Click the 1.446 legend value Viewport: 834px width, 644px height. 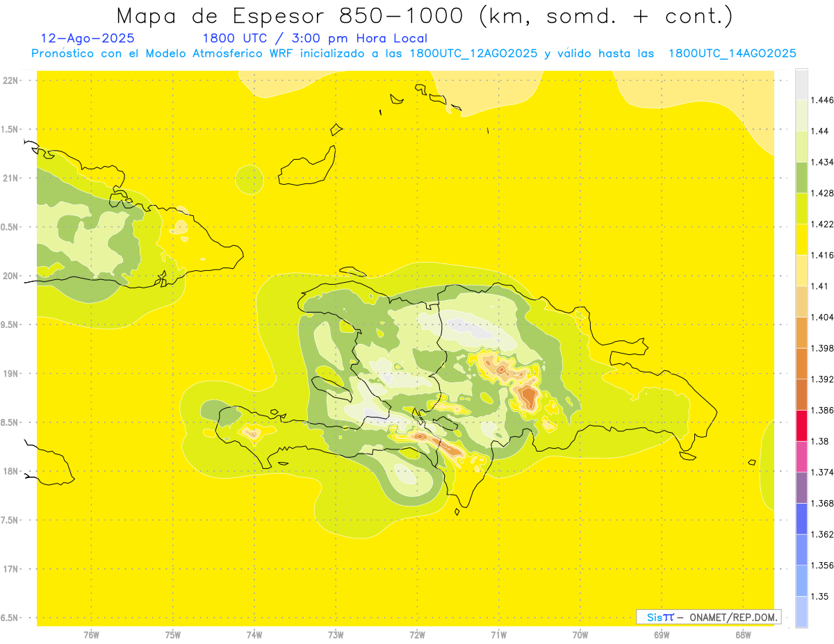click(824, 100)
